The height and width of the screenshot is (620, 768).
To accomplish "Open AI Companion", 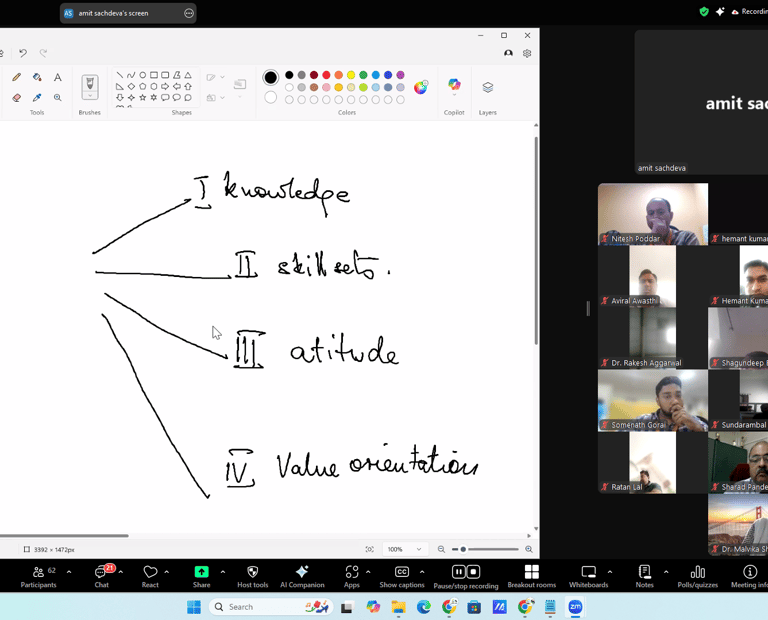I will tap(302, 576).
